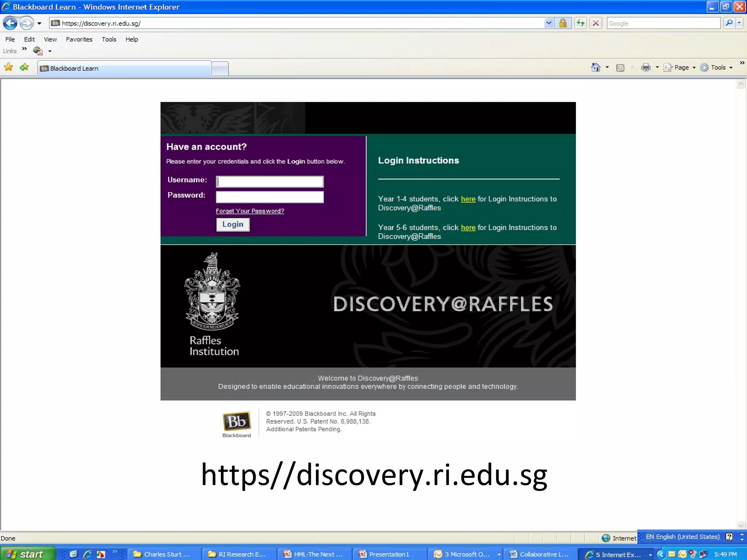Viewport: 747px width, 560px height.
Task: Expand the address bar URL history dropdown
Action: click(x=549, y=23)
